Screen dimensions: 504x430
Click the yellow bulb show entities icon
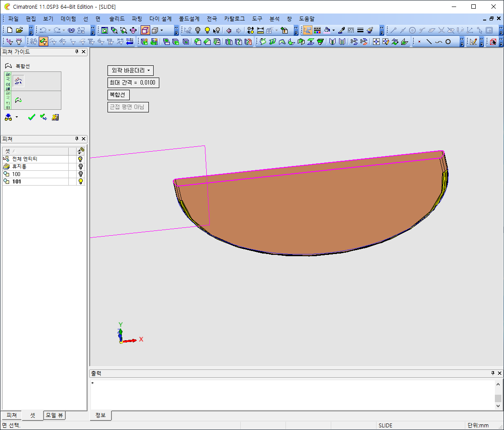coord(207,30)
